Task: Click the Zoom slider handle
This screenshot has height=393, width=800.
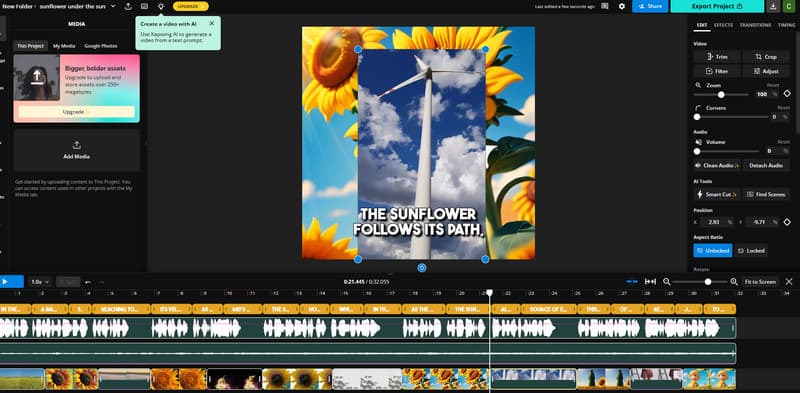Action: [x=721, y=94]
